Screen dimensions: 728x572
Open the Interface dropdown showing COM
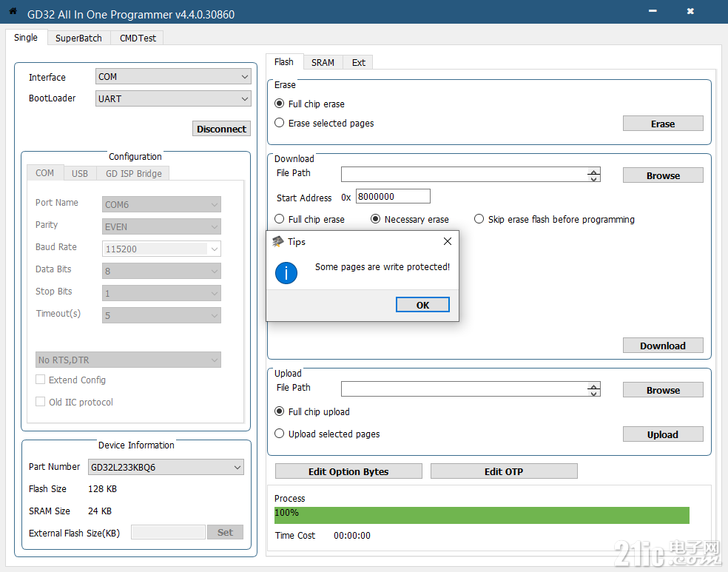[x=173, y=77]
